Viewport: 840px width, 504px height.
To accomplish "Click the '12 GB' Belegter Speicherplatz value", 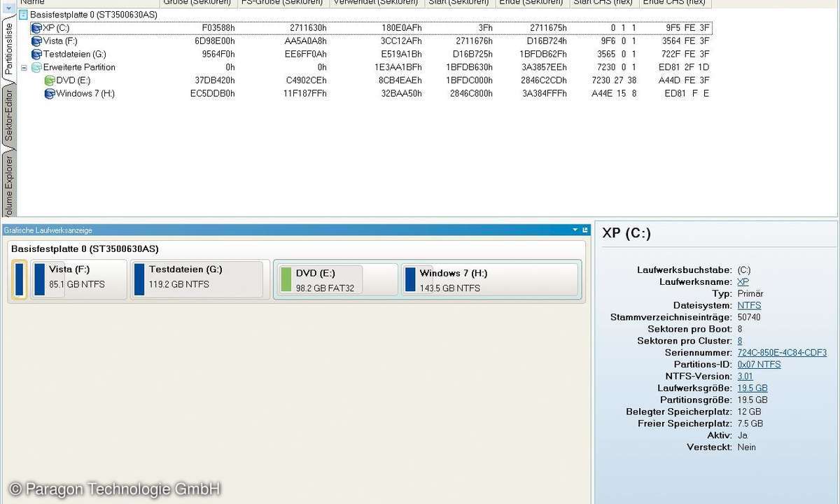I will click(x=749, y=412).
